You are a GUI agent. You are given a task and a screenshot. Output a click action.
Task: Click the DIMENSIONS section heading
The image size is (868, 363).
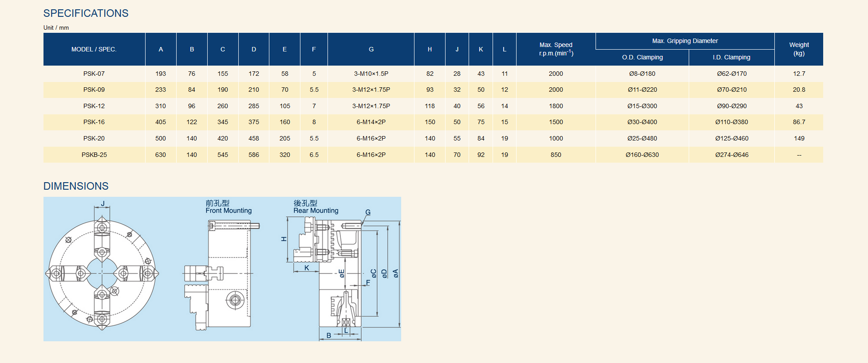tap(76, 186)
